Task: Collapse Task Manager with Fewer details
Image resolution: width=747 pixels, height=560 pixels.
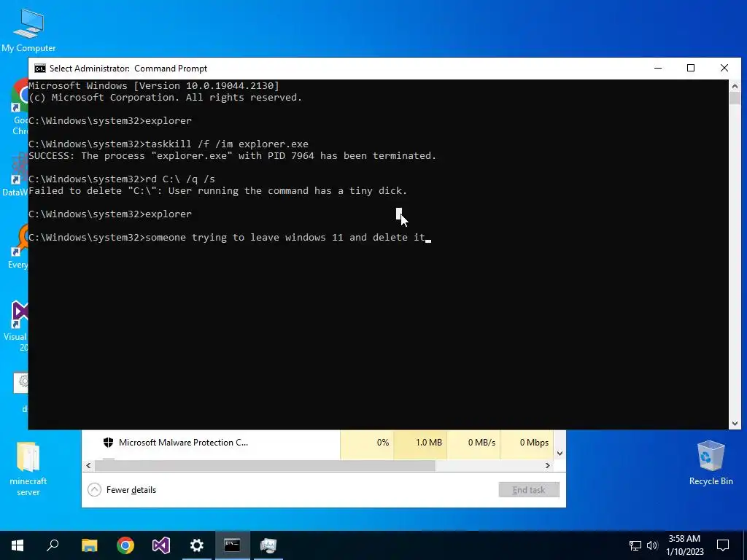Action: [122, 489]
